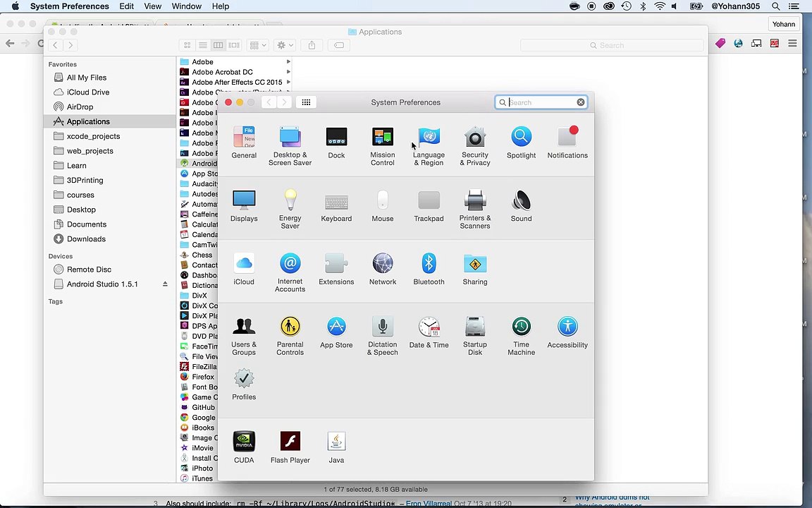Open Flash Player preferences

pos(290,447)
